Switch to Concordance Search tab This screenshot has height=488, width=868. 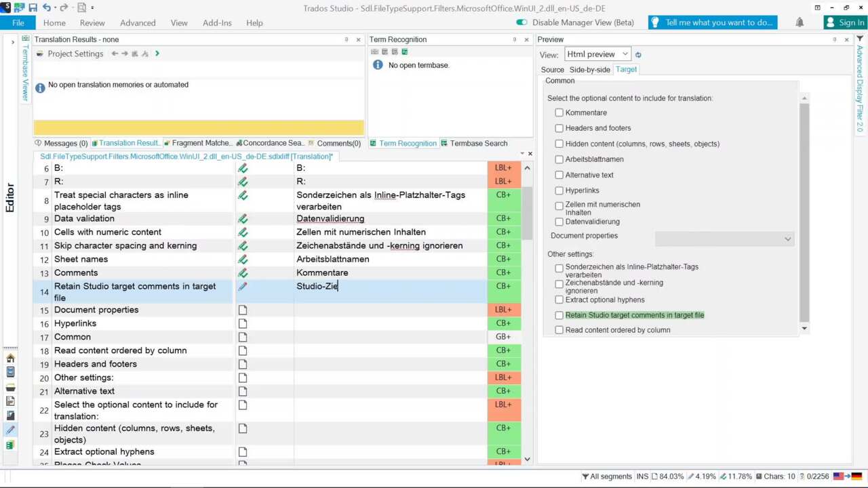point(269,143)
